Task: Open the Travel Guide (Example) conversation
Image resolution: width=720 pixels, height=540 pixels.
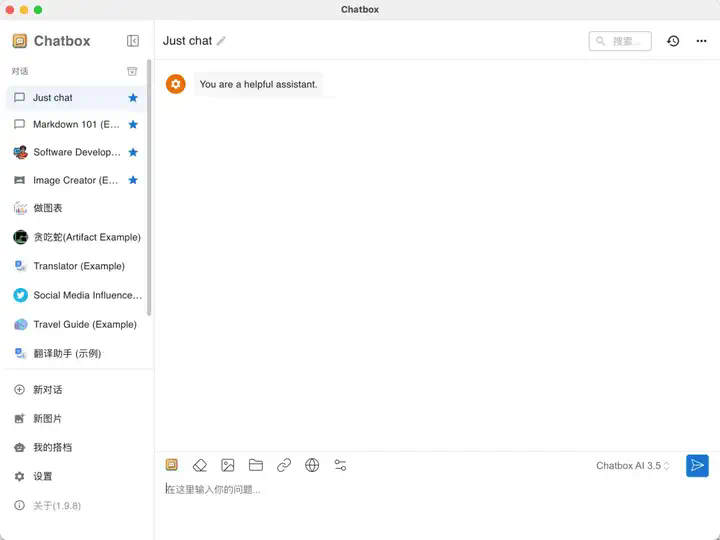Action: [76, 325]
